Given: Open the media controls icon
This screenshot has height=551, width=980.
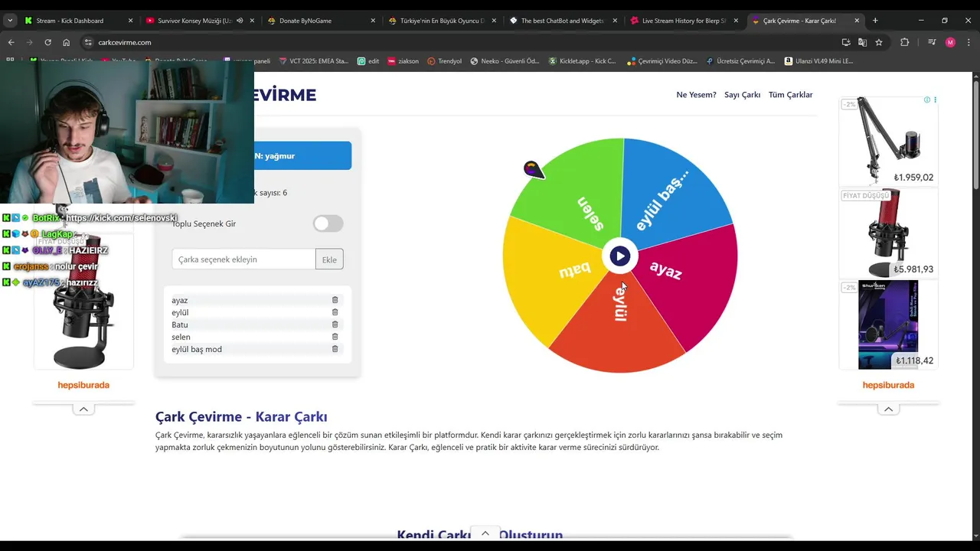Looking at the screenshot, I should click(x=932, y=42).
